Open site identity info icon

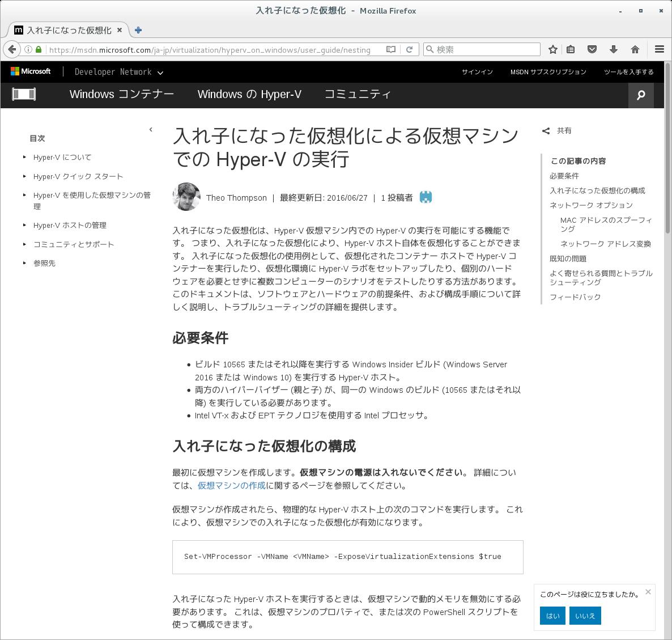click(28, 49)
